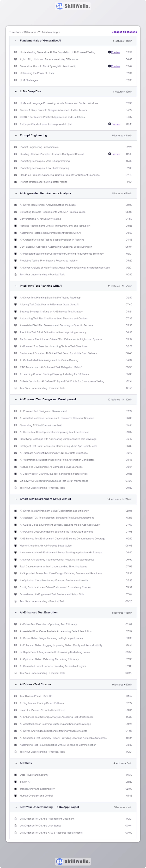Click video icon beside Smart Fix Planner lecture
146x868 pixels.
point(16,710)
